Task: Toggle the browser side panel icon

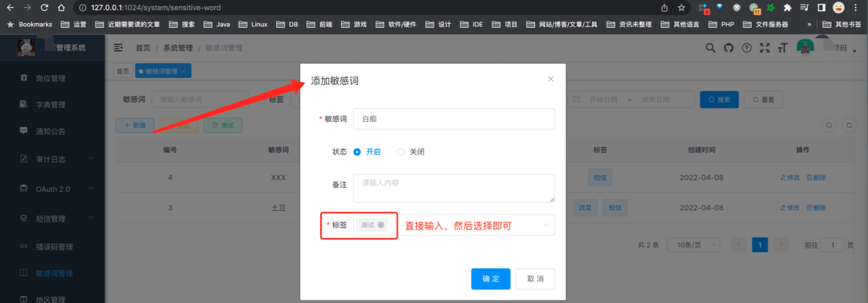Action: point(821,8)
